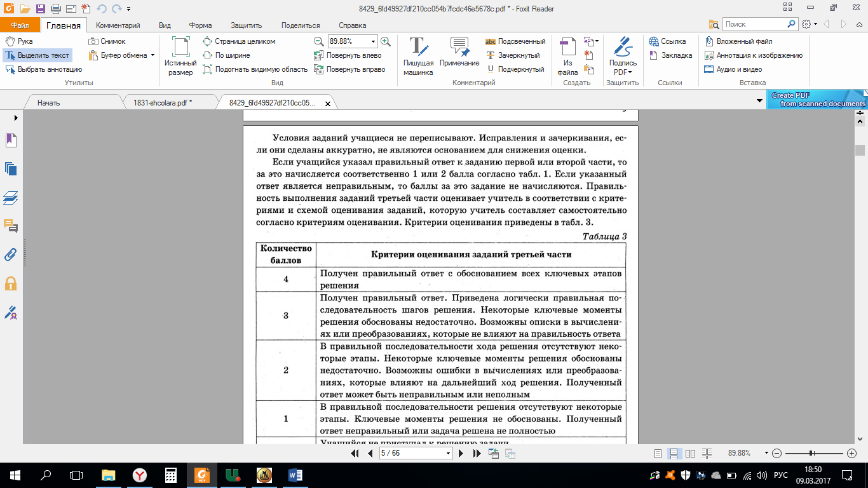This screenshot has height=488, width=868.
Task: Select the Пишущая машинка tool
Action: [418, 57]
